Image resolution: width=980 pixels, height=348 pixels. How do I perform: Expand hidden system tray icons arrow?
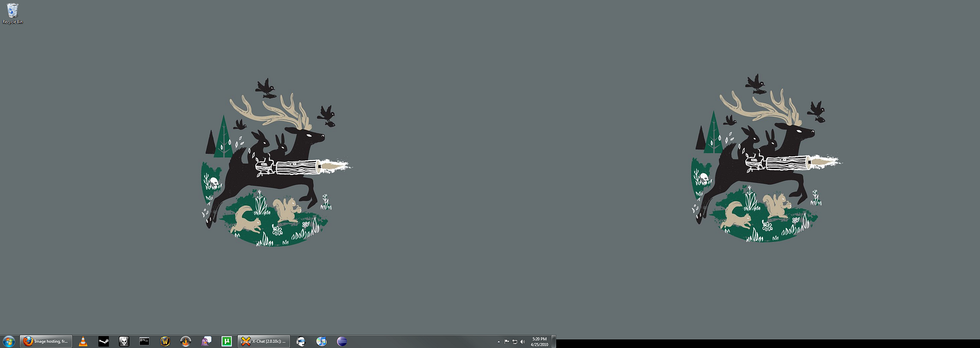499,342
